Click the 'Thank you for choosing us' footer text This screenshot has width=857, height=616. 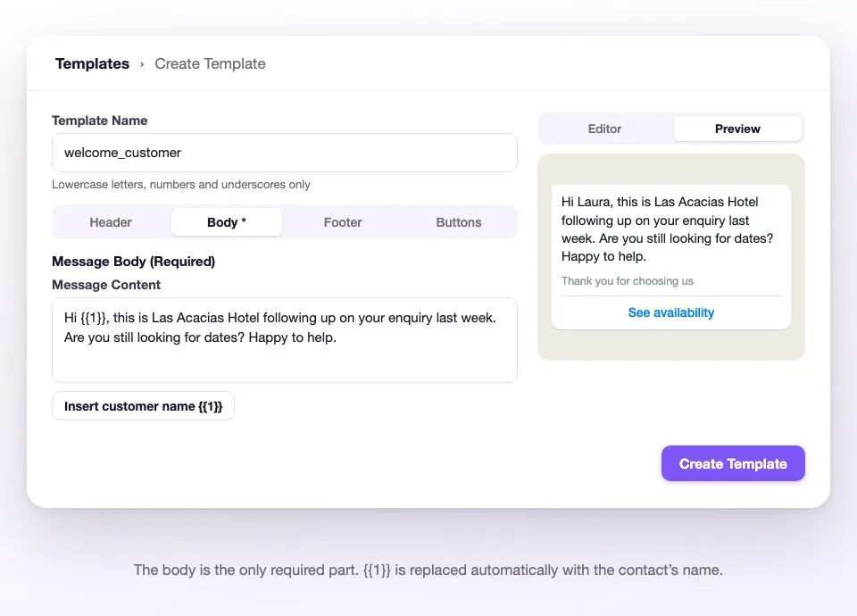click(x=627, y=281)
